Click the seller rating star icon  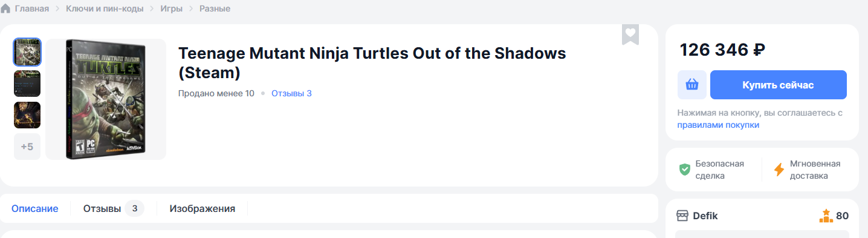826,215
